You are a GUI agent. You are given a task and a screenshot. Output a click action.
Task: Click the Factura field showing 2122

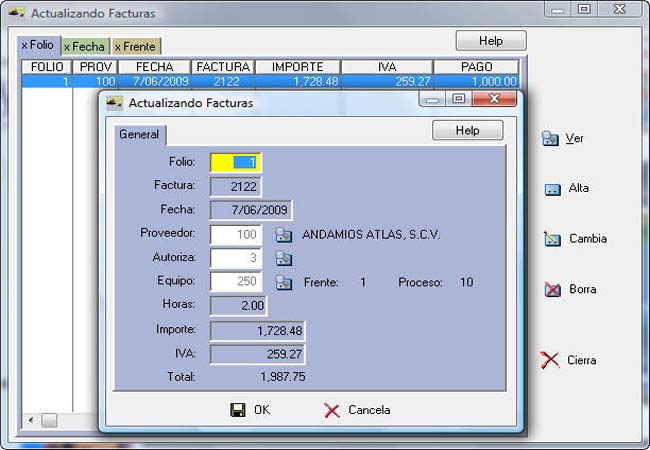pyautogui.click(x=235, y=186)
